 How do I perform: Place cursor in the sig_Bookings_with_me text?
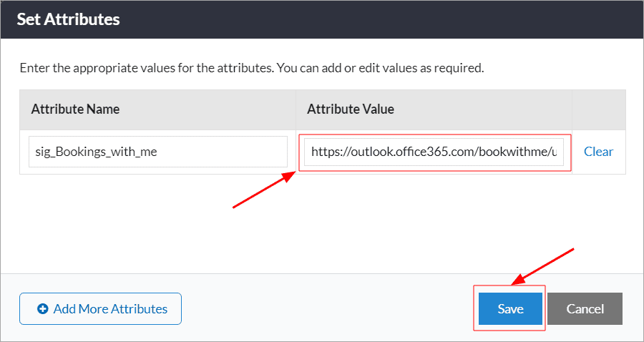(94, 152)
